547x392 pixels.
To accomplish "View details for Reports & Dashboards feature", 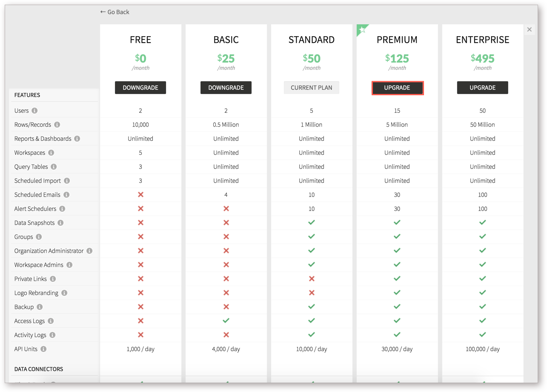I will [x=77, y=138].
